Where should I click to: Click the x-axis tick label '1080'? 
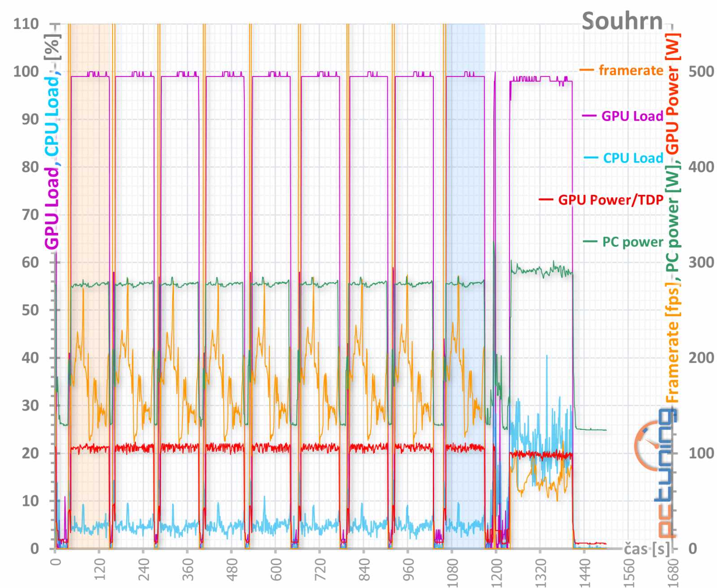coord(452,572)
